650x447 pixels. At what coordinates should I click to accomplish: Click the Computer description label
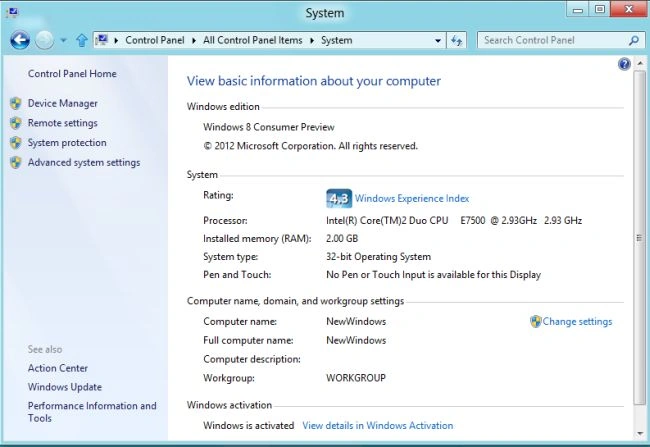[x=252, y=360]
